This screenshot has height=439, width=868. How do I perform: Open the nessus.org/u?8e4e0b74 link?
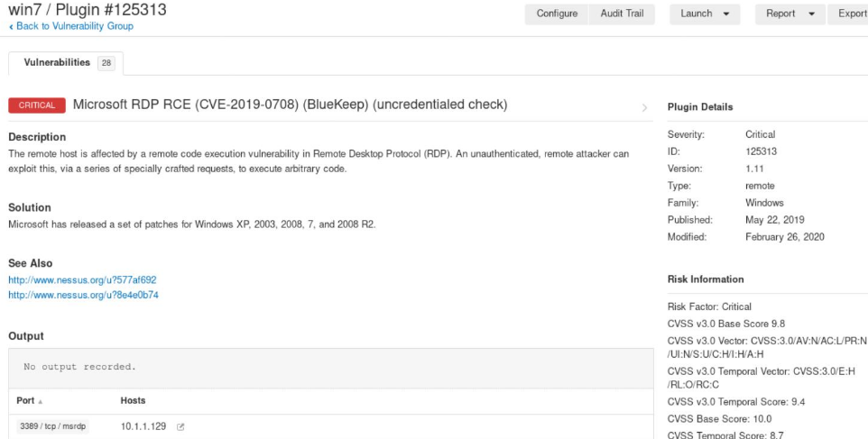click(83, 295)
